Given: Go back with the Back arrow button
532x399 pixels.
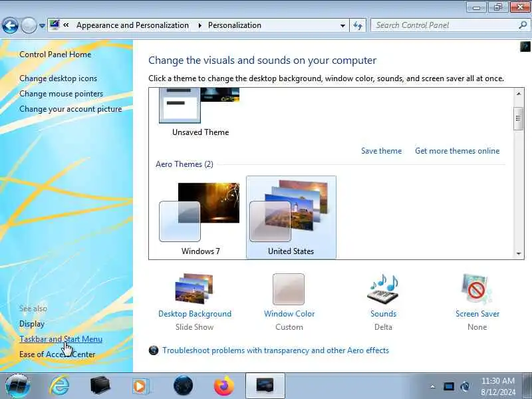Looking at the screenshot, I should 10,25.
